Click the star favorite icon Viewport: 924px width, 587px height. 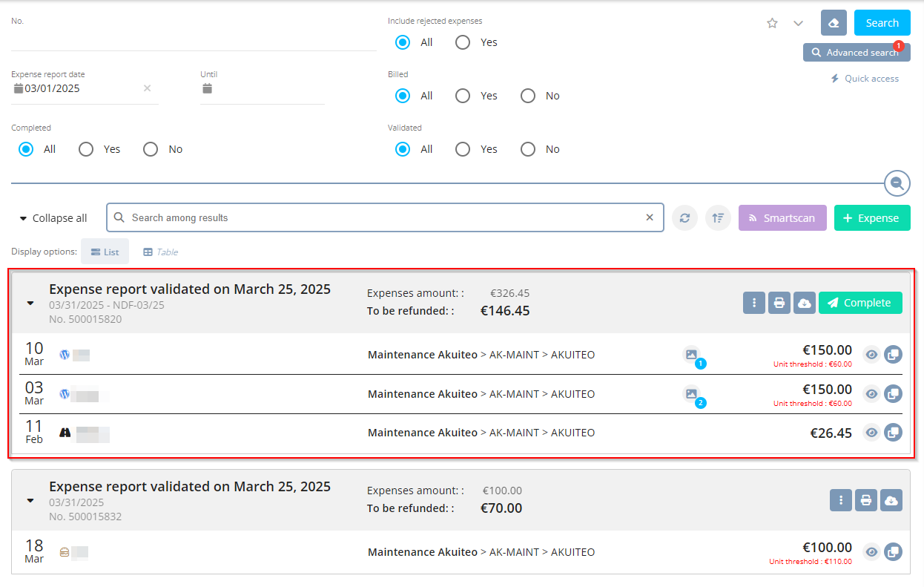[x=772, y=23]
